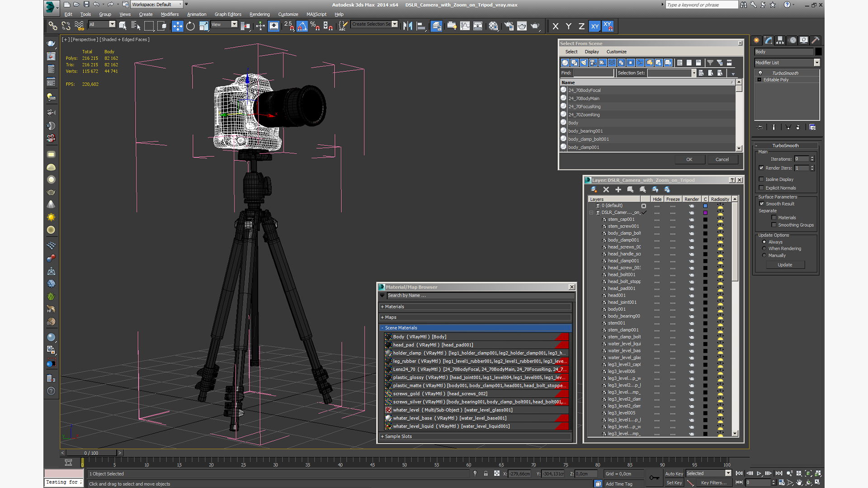The width and height of the screenshot is (868, 488).
Task: Open the Graph Editors menu
Action: 228,14
